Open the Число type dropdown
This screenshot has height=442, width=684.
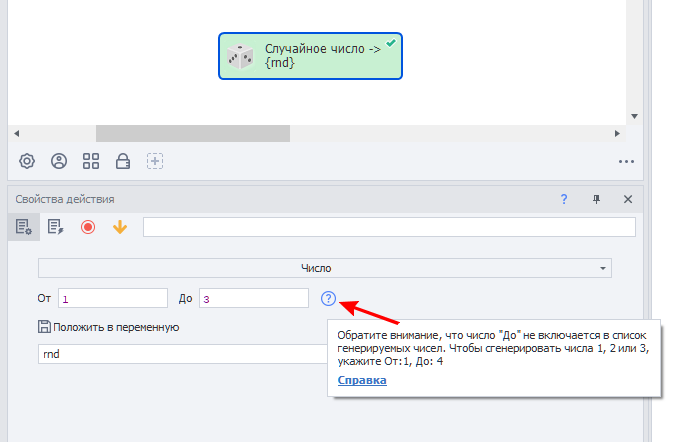click(325, 268)
